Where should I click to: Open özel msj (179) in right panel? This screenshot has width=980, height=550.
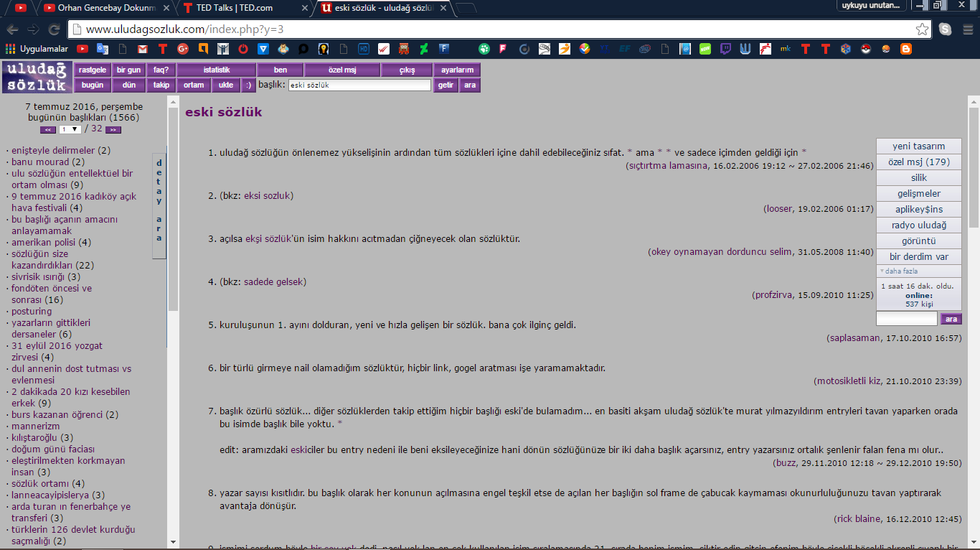tap(918, 162)
